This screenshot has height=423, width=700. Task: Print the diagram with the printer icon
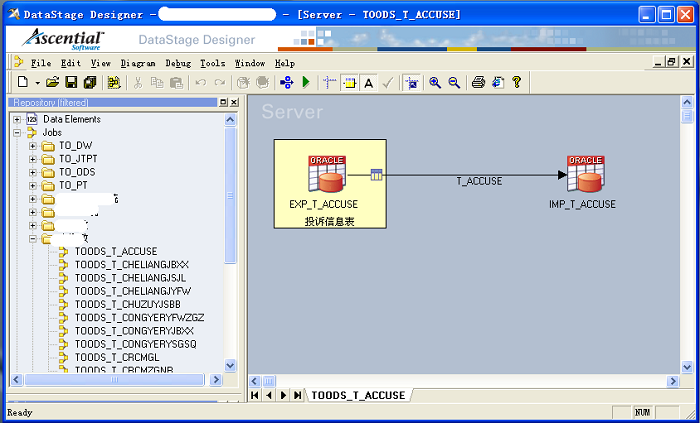click(478, 83)
